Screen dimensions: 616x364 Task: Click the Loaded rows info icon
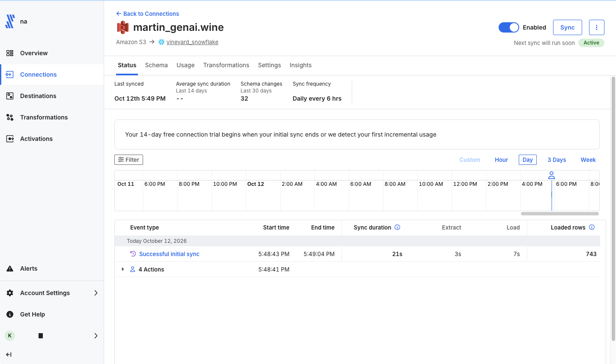(592, 227)
